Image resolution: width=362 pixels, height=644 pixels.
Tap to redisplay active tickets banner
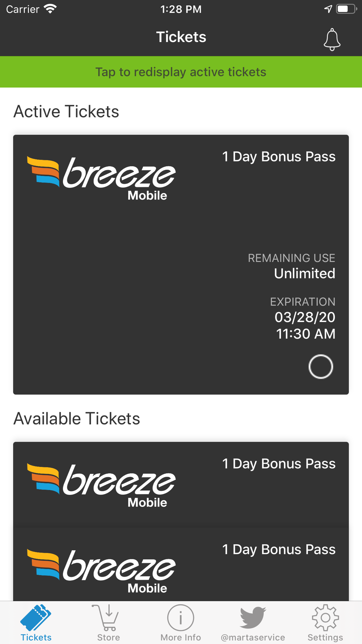(181, 72)
